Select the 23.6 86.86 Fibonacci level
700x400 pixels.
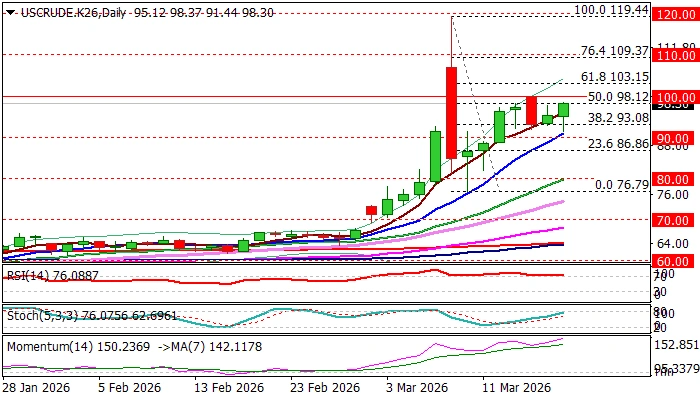618,144
